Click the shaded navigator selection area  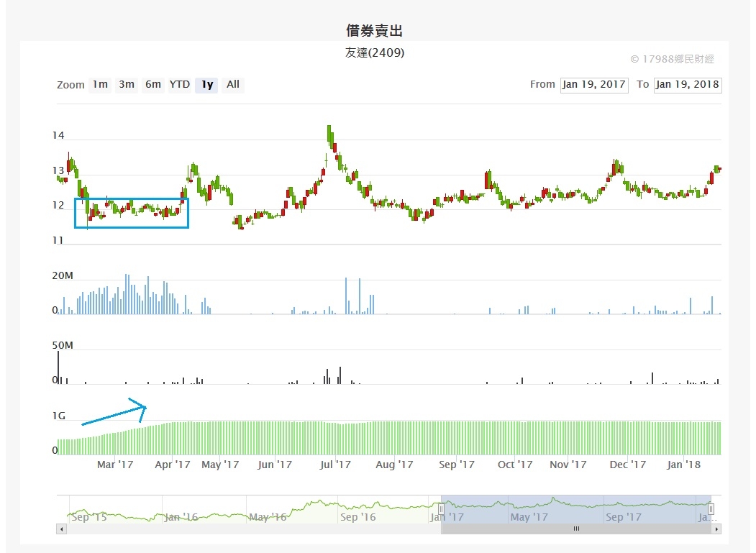tap(576, 509)
